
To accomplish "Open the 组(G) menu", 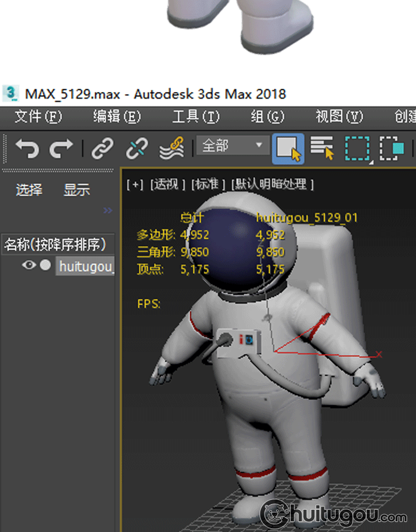I will coord(267,117).
